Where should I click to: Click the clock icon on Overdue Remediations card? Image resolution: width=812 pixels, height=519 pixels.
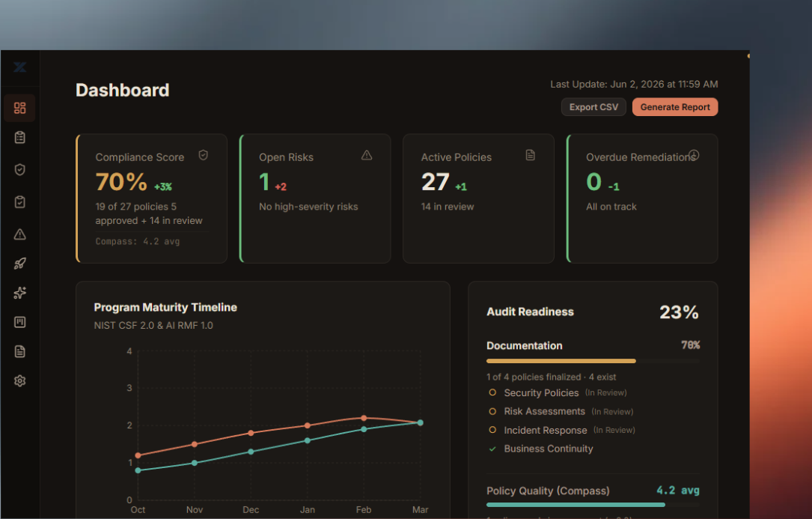(x=694, y=155)
